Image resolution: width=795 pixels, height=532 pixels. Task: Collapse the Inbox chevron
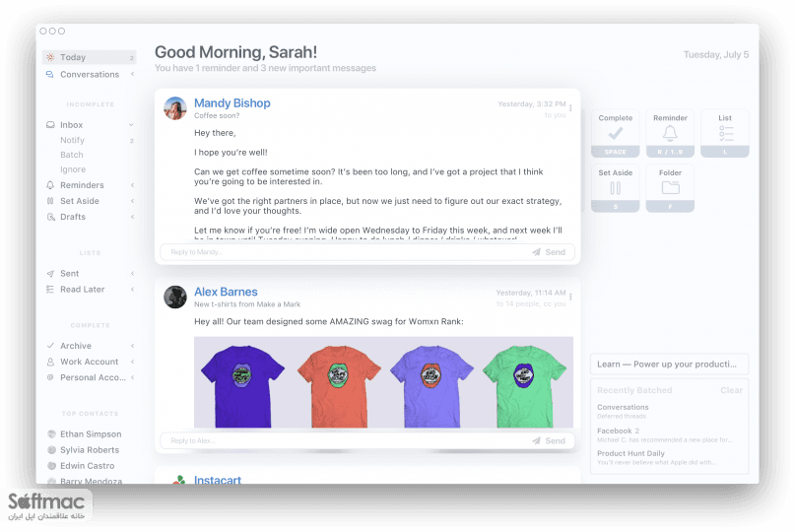pyautogui.click(x=131, y=125)
